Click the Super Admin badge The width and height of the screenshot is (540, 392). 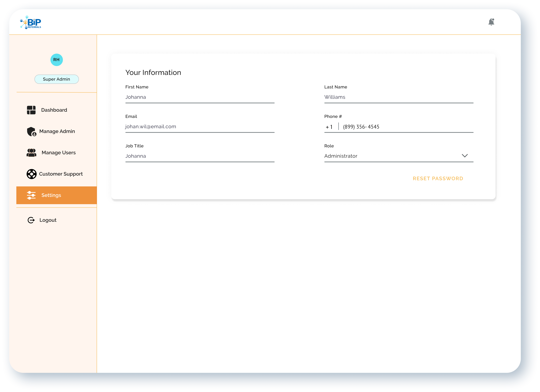pos(56,79)
